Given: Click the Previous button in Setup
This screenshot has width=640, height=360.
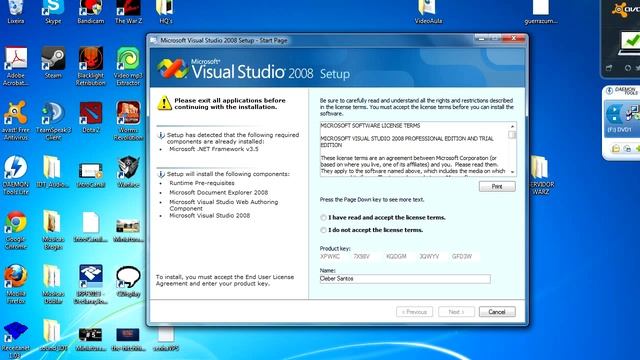Looking at the screenshot, I should [414, 312].
